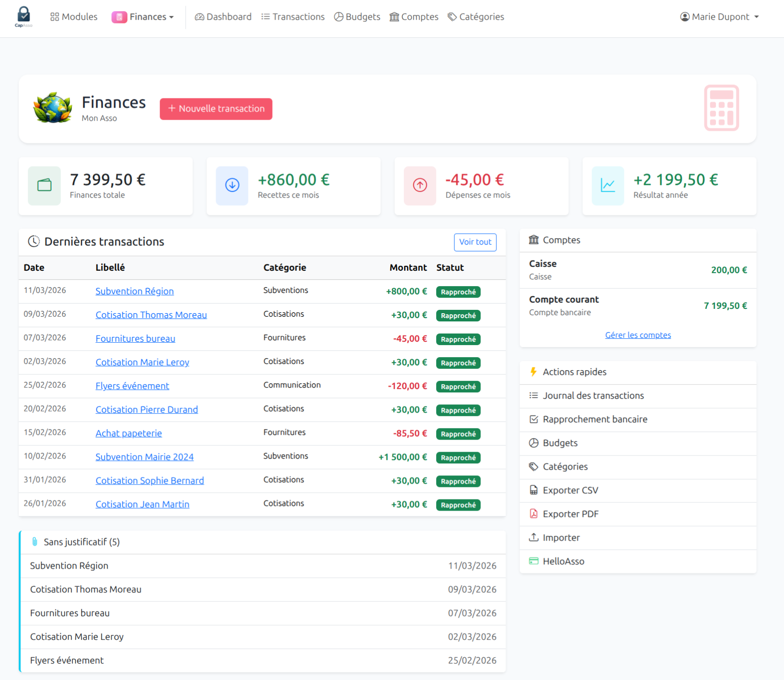Expand the Marie Dupont account menu

[x=718, y=16]
